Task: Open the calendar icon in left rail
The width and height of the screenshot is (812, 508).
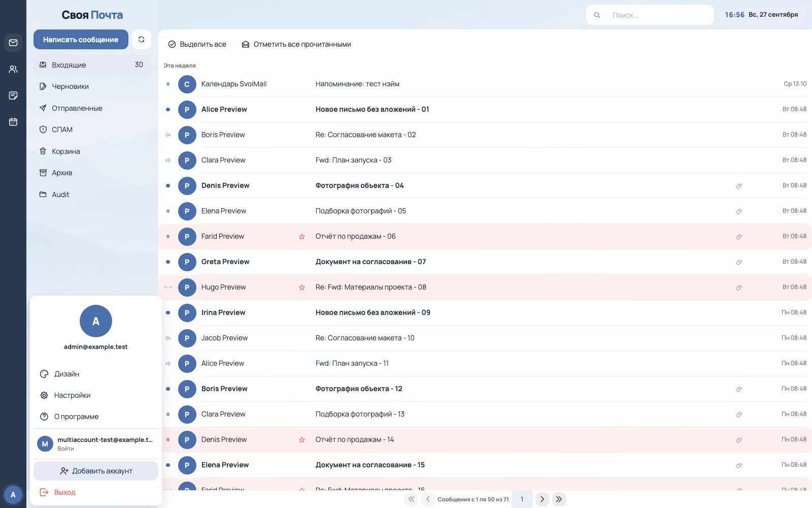Action: click(13, 122)
